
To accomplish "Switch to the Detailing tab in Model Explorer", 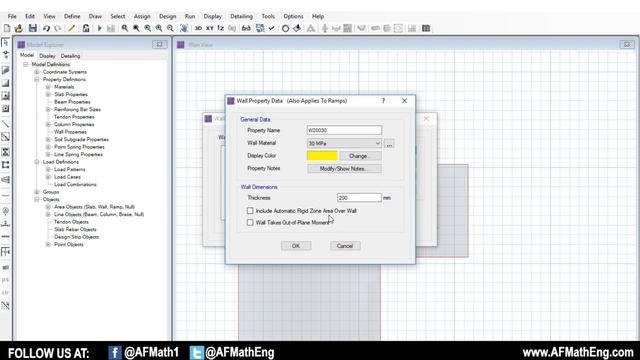I will [70, 56].
